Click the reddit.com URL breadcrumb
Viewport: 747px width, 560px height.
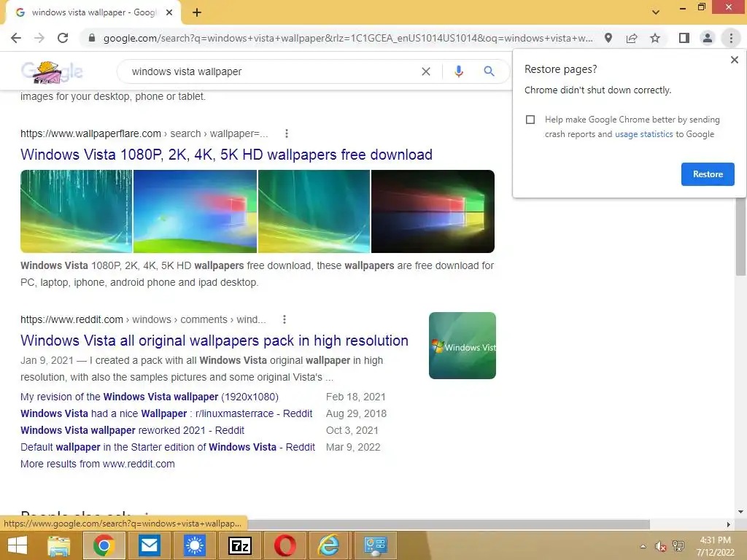pos(143,319)
